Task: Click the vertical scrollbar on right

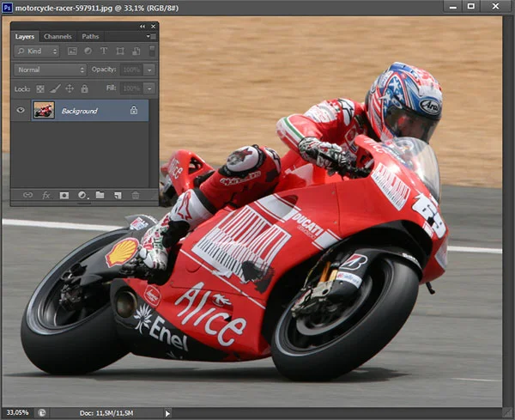Action: 508,212
